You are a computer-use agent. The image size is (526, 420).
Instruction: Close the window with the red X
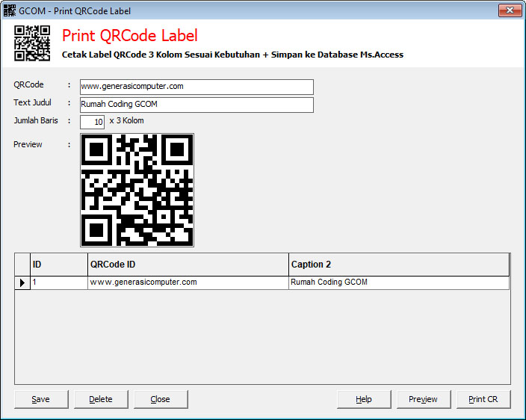click(509, 10)
